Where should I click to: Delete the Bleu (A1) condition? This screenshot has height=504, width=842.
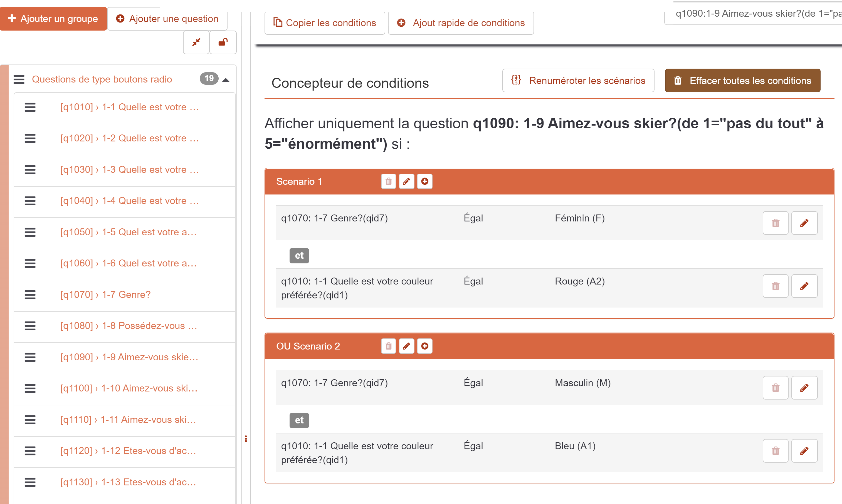pyautogui.click(x=775, y=451)
